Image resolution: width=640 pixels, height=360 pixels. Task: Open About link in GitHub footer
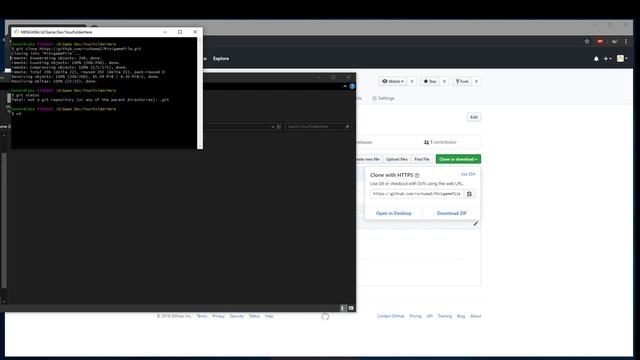click(476, 316)
